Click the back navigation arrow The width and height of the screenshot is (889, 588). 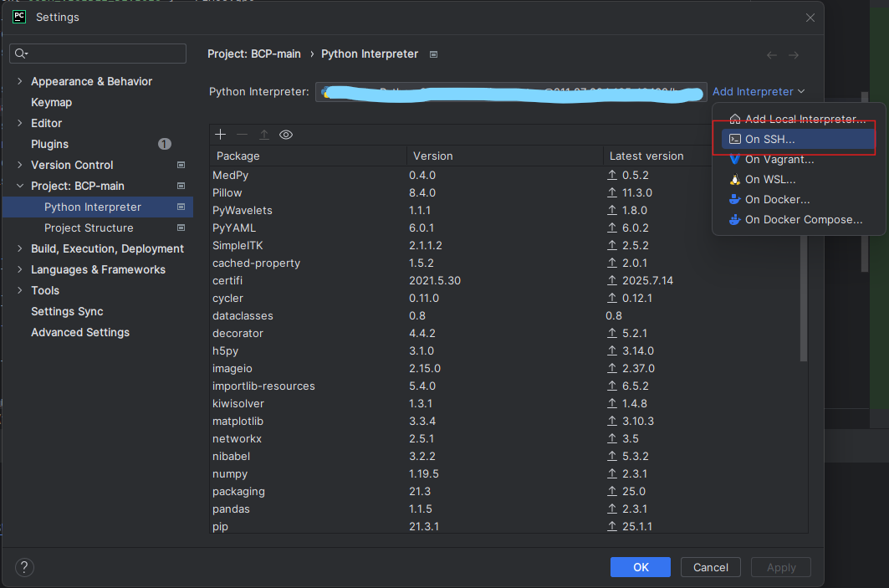pyautogui.click(x=772, y=55)
